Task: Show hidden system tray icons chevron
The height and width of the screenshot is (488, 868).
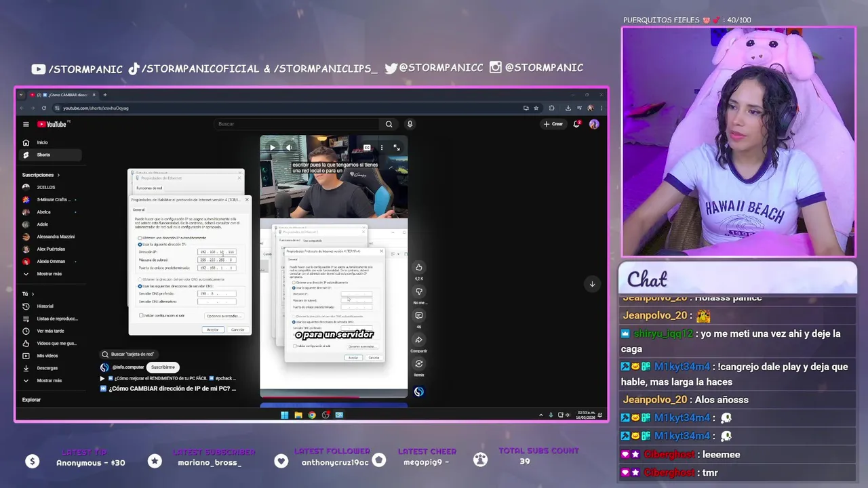Action: 540,415
